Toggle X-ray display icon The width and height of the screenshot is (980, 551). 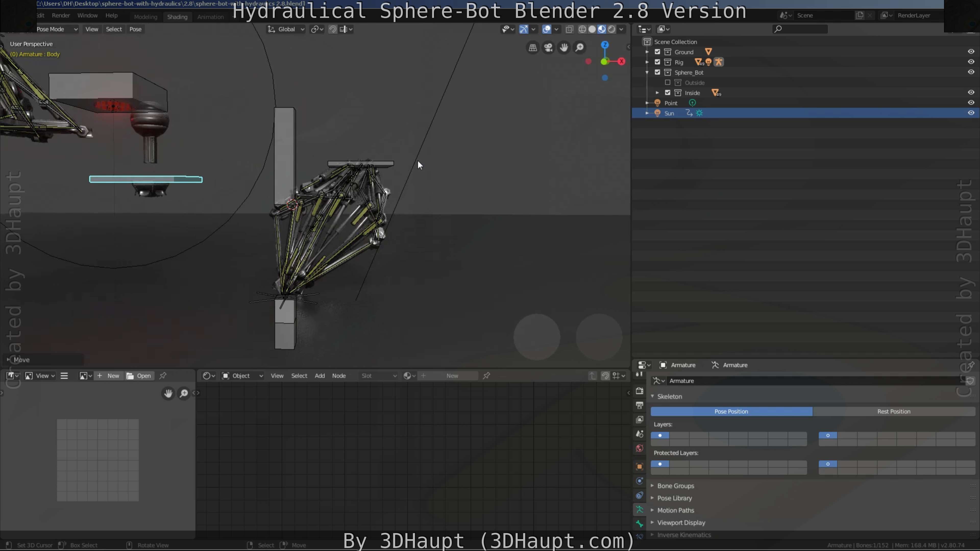tap(570, 29)
